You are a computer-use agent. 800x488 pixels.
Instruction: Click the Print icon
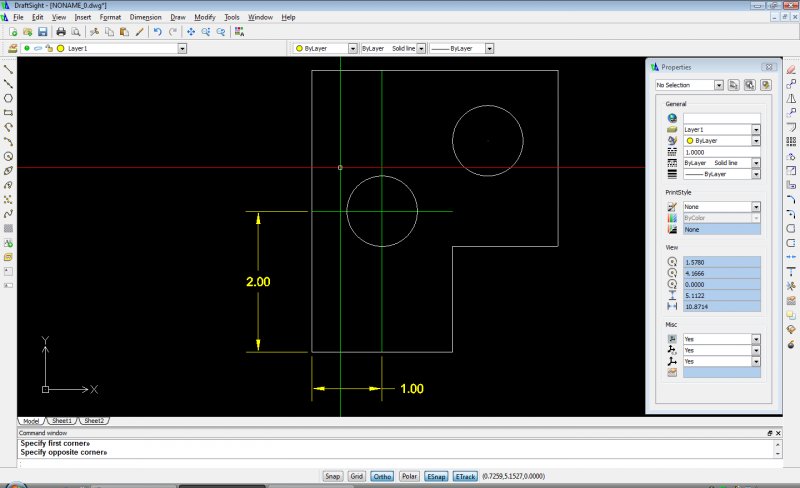click(61, 32)
